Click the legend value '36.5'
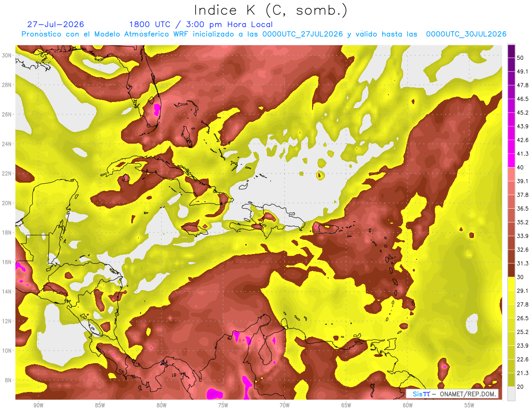Viewport: 532px width, 411px height. [523, 208]
